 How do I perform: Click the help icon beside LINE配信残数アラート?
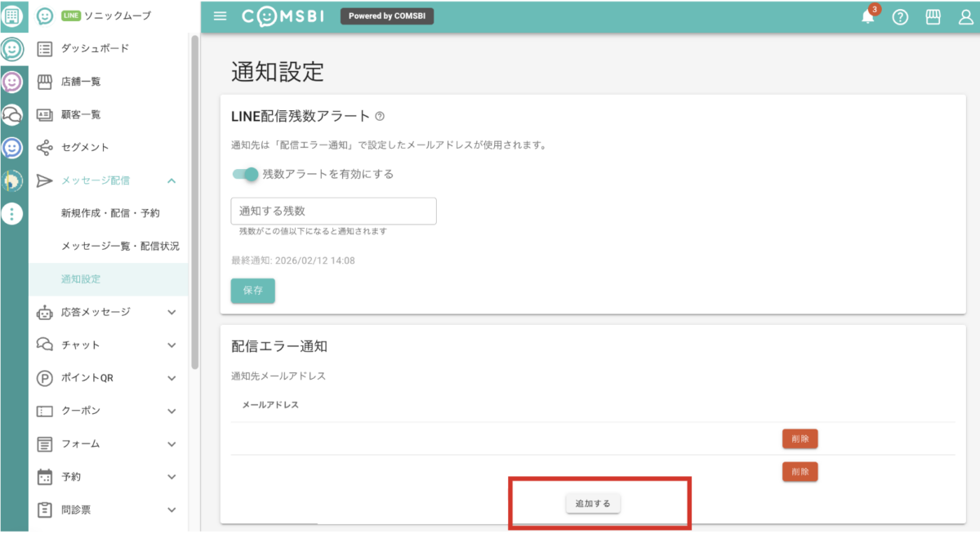point(380,117)
